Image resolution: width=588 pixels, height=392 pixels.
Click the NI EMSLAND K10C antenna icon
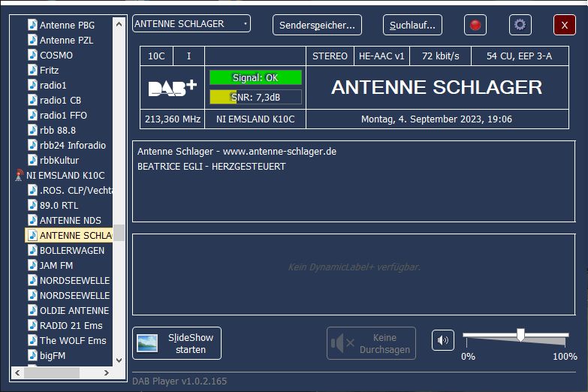(19, 175)
